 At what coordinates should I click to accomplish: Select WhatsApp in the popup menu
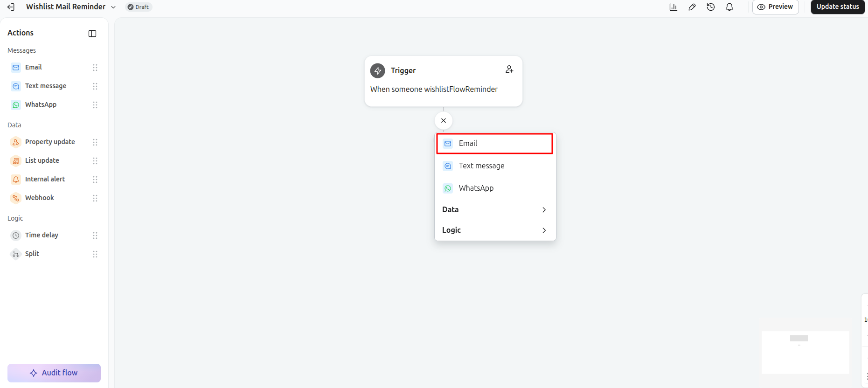click(x=495, y=188)
